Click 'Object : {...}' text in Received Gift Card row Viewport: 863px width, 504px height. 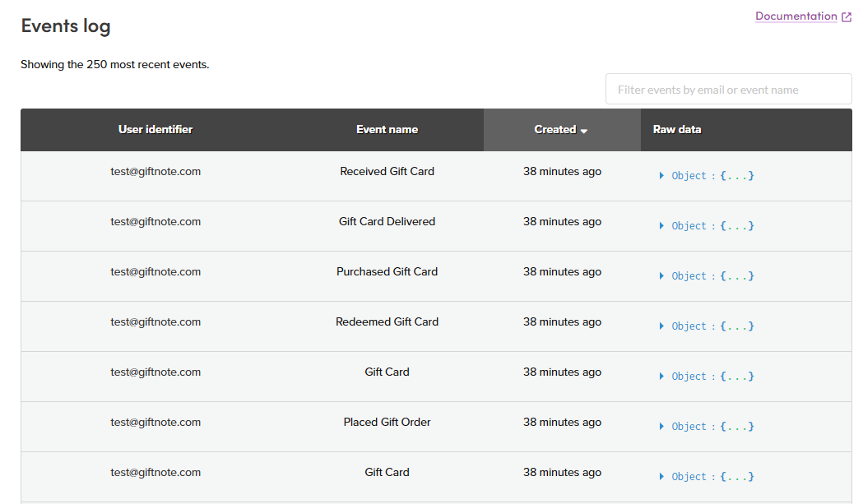click(x=712, y=175)
